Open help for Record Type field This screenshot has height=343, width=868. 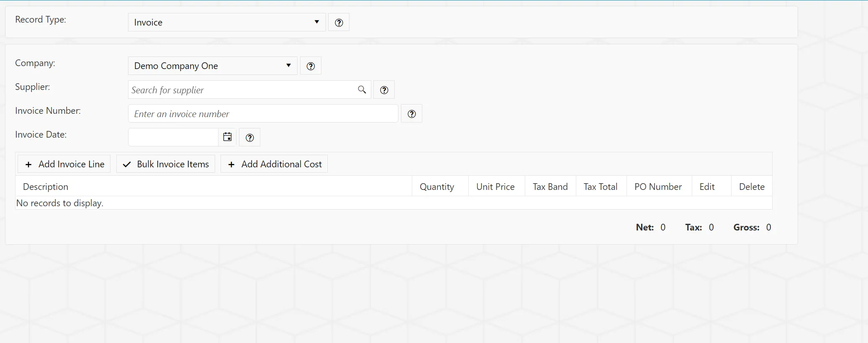pos(339,23)
